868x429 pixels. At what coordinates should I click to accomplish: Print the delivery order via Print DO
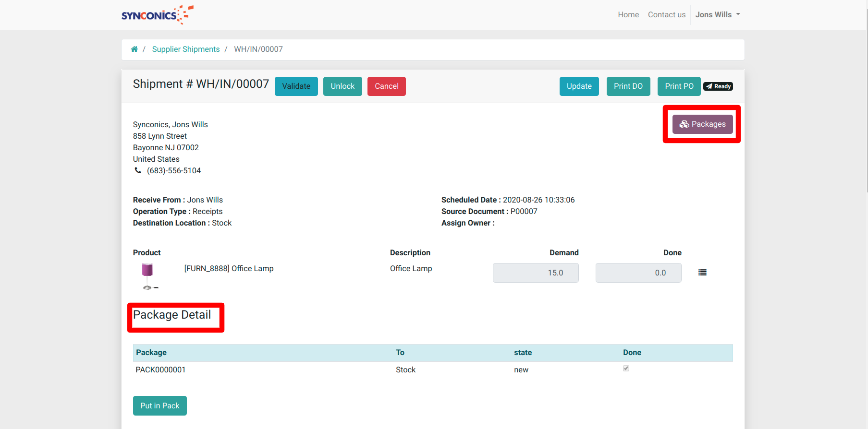point(628,86)
